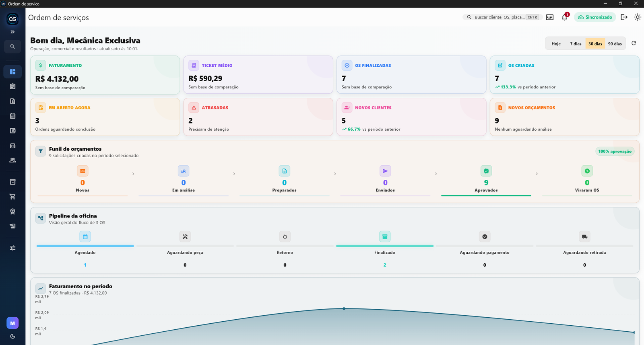The width and height of the screenshot is (644, 345).
Task: Open the award badge icon in sidebar
Action: point(12,212)
